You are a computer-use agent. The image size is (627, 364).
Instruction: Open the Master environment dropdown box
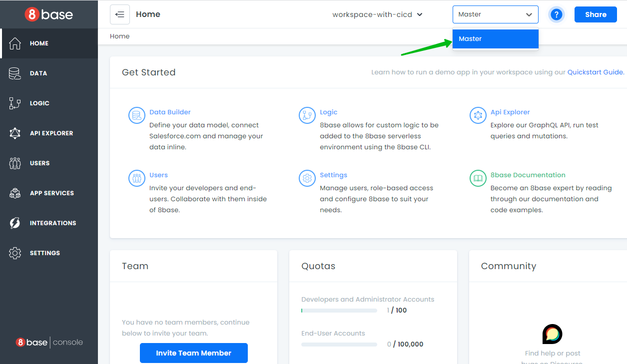tap(495, 14)
